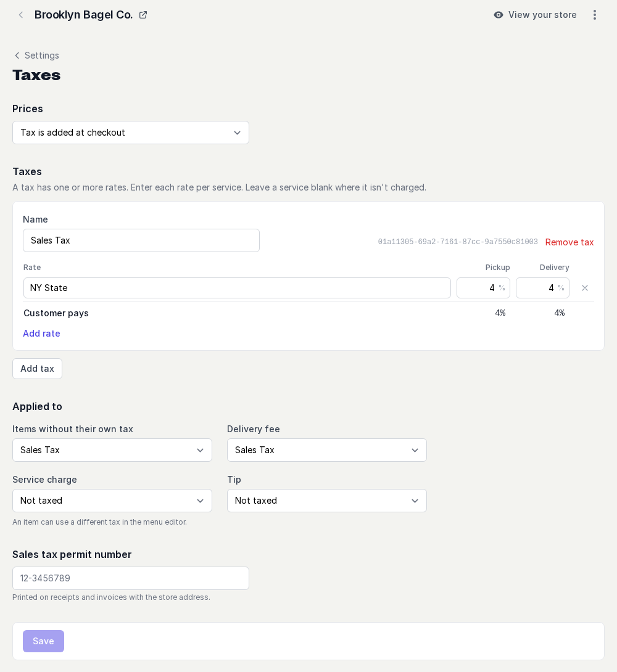The height and width of the screenshot is (672, 617).
Task: Focus the Delivery percentage field
Action: coord(542,288)
